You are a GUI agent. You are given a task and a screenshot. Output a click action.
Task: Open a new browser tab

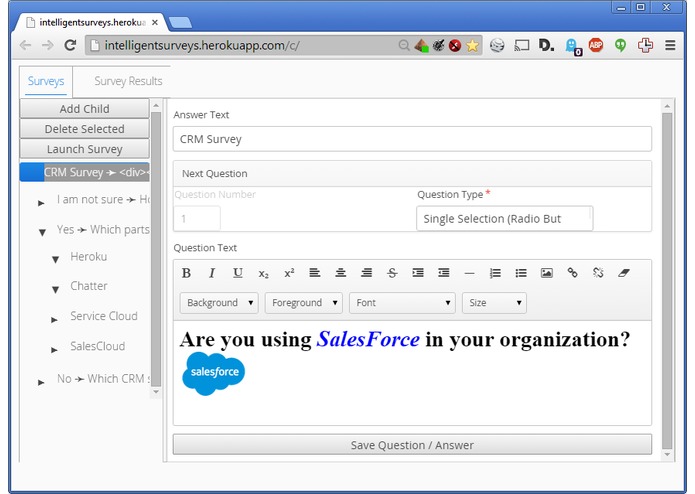[180, 22]
